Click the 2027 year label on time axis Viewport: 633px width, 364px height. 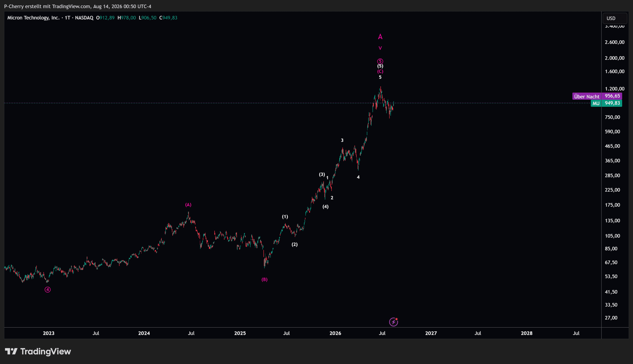(x=431, y=333)
